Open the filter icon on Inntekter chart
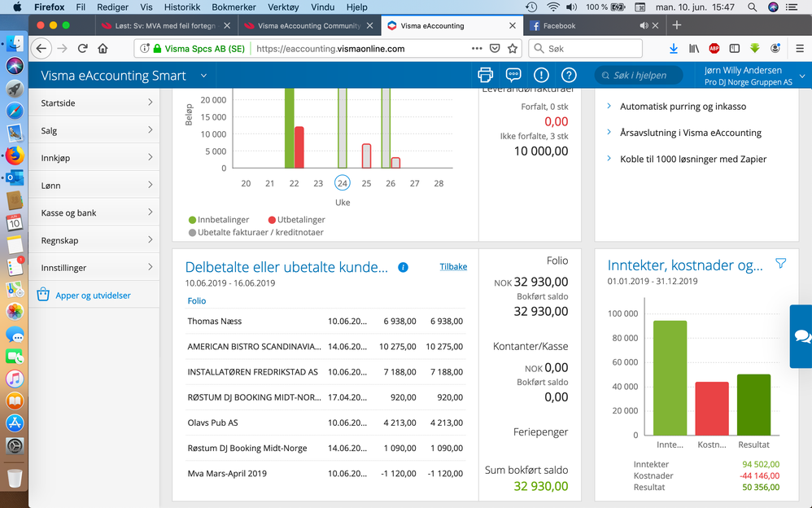This screenshot has height=508, width=812. point(781,264)
